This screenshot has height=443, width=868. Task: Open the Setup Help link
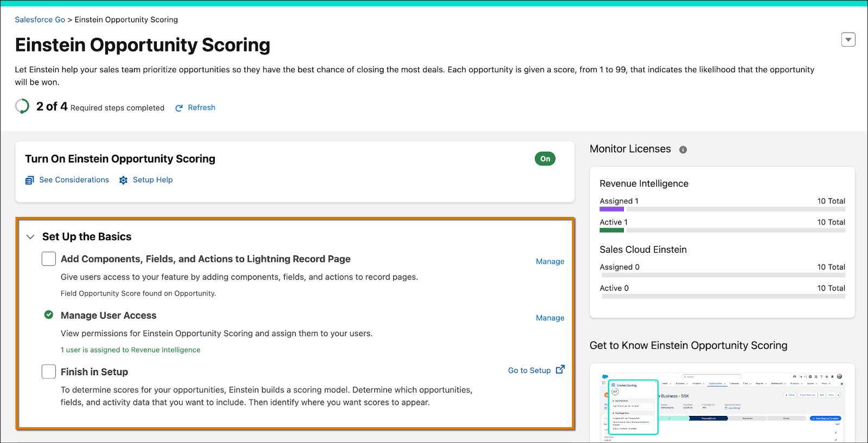pos(152,179)
